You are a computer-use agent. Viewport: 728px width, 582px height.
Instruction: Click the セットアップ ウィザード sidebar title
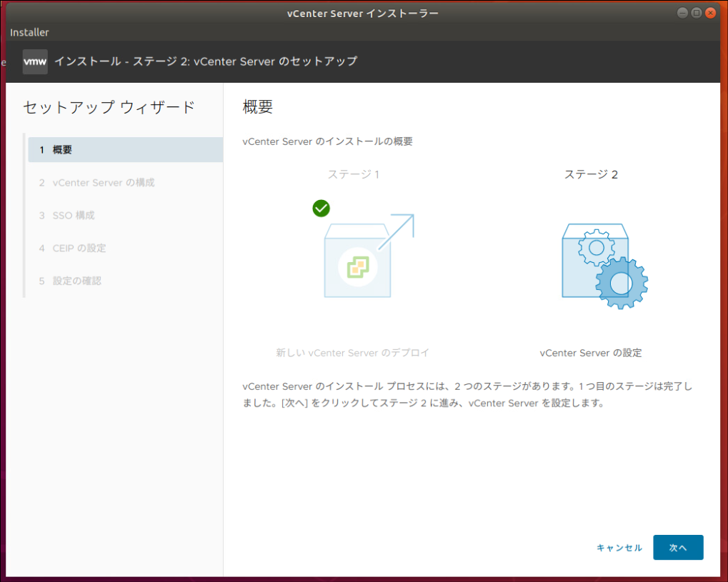tap(109, 107)
